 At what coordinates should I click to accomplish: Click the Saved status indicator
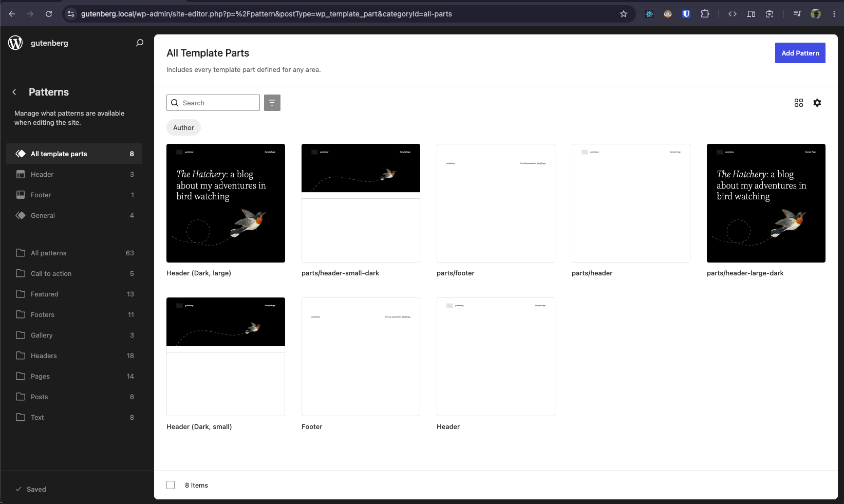tap(31, 489)
